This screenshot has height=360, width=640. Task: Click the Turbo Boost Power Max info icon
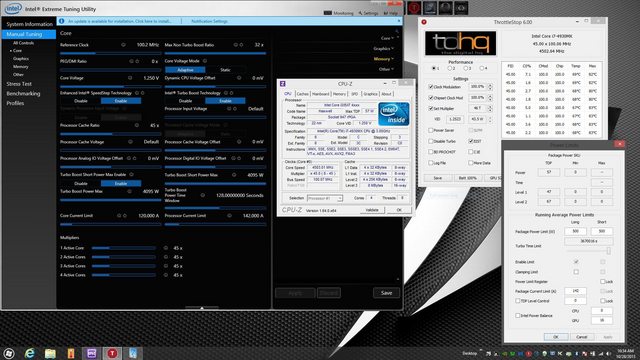pos(129,191)
